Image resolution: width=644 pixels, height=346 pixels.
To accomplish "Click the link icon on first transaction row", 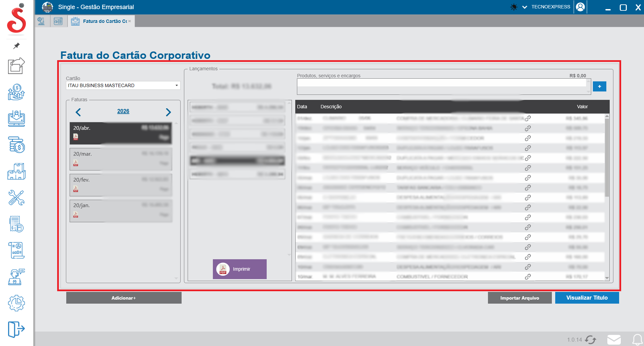I will pos(528,118).
